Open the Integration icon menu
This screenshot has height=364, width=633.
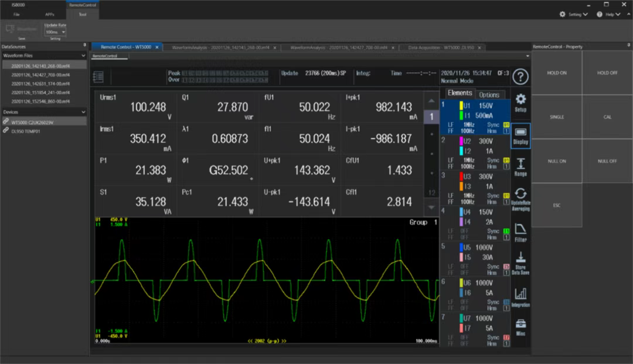coord(520,297)
